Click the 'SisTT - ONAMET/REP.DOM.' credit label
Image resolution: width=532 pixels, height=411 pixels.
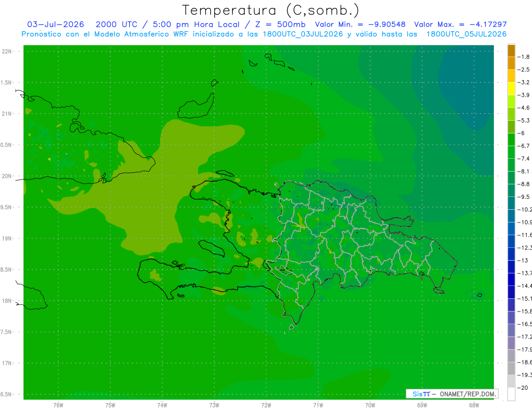coord(452,394)
